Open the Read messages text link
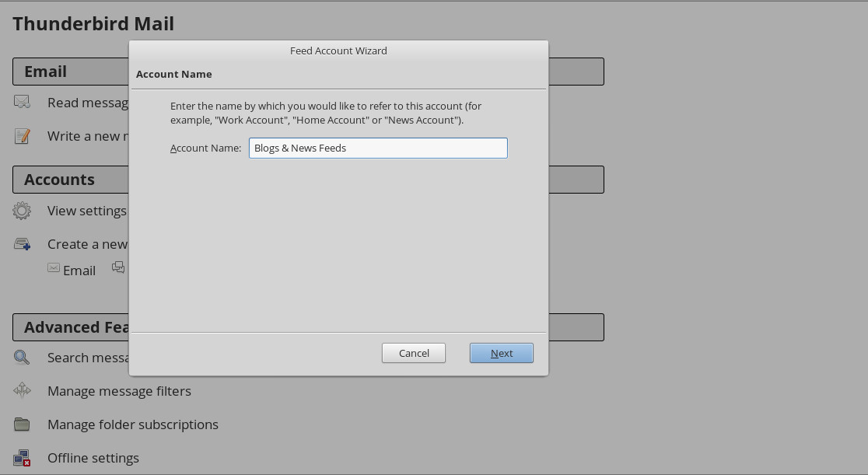This screenshot has height=475, width=868. pyautogui.click(x=87, y=103)
